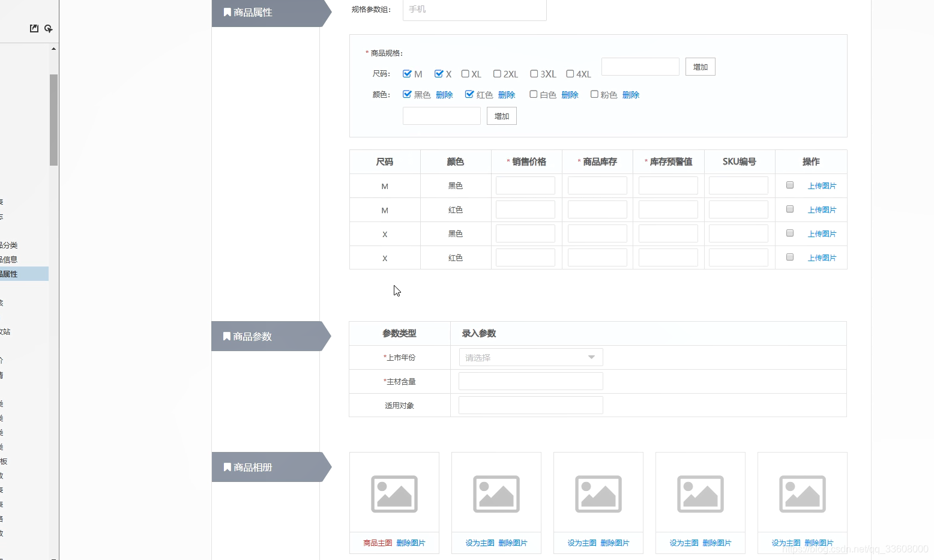The image size is (934, 560).
Task: Click the red 商品主图 link
Action: [x=378, y=543]
